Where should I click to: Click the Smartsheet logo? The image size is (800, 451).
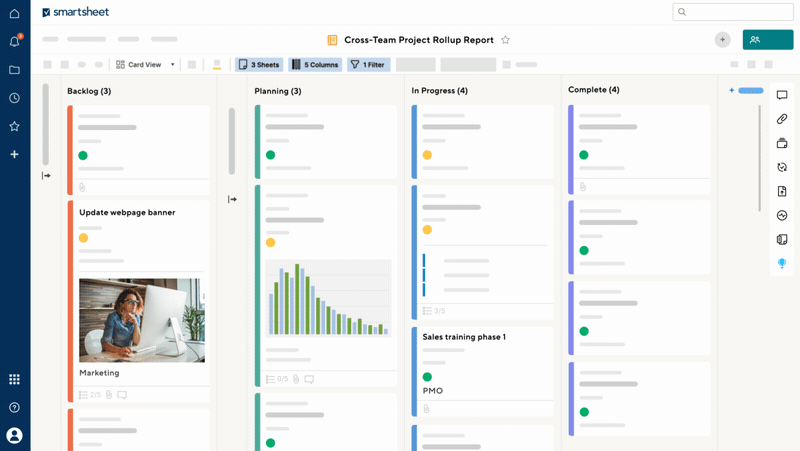(76, 12)
